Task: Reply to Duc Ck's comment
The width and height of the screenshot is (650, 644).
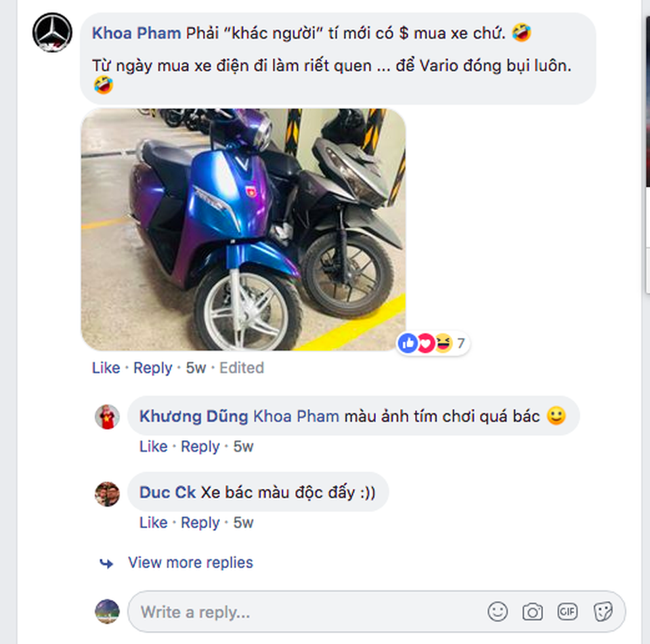Action: pos(200,523)
